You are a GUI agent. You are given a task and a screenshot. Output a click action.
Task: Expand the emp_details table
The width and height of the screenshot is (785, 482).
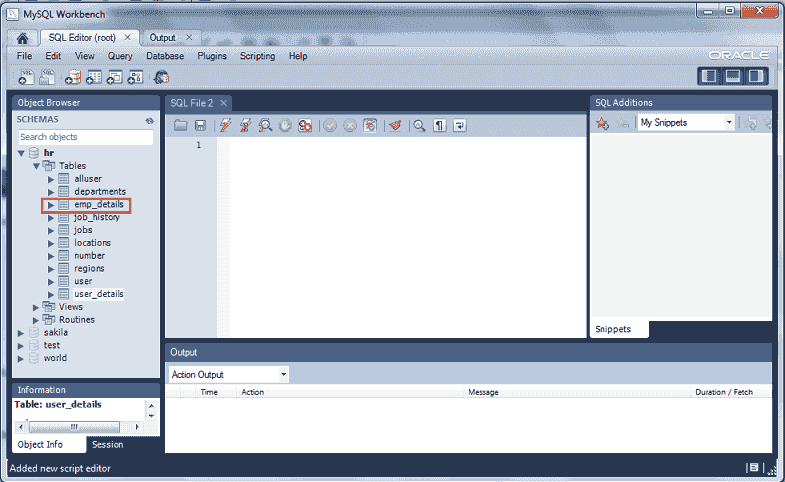pyautogui.click(x=51, y=205)
